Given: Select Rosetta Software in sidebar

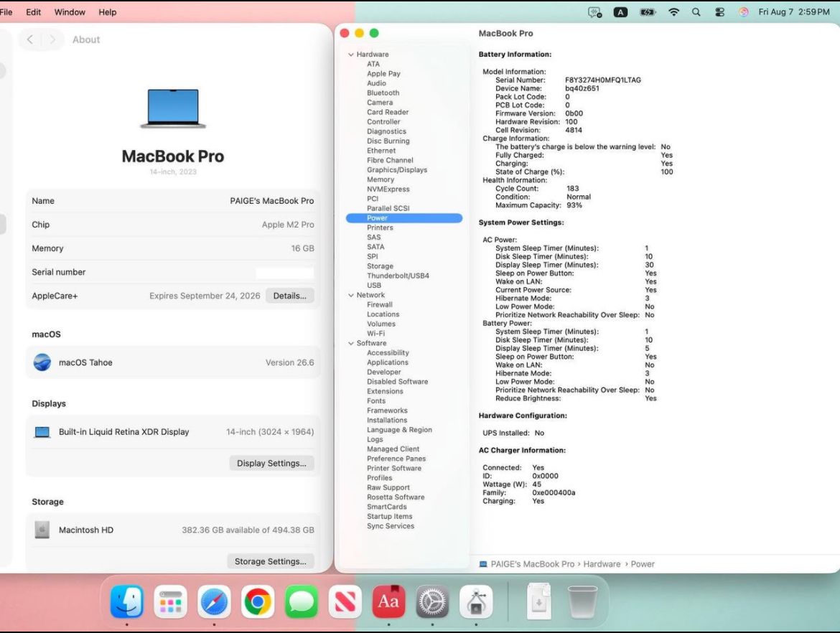Looking at the screenshot, I should pyautogui.click(x=396, y=497).
